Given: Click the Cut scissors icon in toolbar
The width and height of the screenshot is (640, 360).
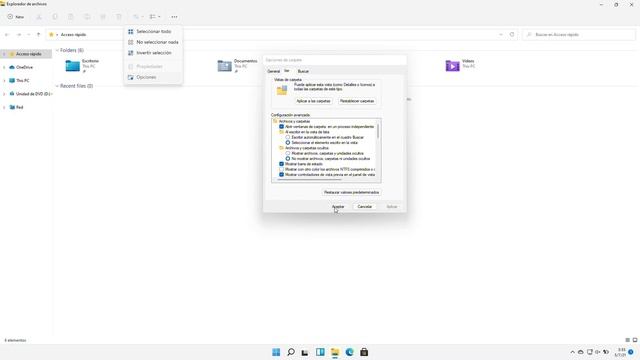Looking at the screenshot, I should point(39,17).
